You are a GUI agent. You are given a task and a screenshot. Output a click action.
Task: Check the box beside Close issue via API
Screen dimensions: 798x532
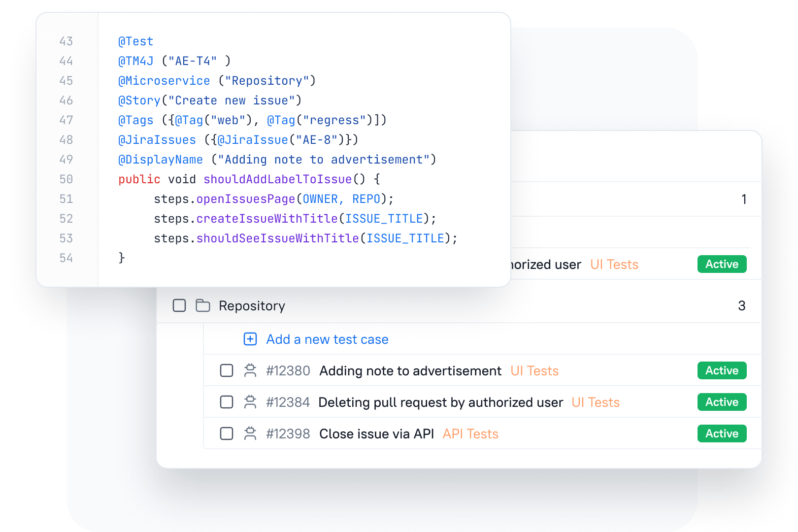tap(227, 433)
